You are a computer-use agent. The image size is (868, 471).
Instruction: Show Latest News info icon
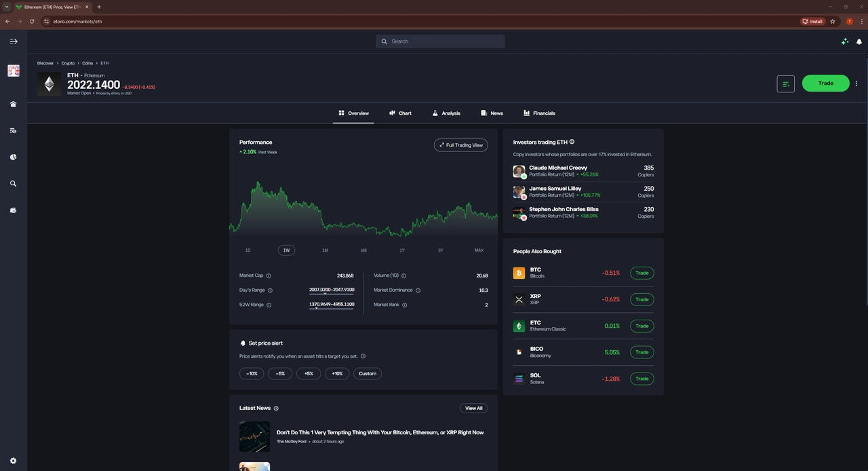[x=276, y=409]
